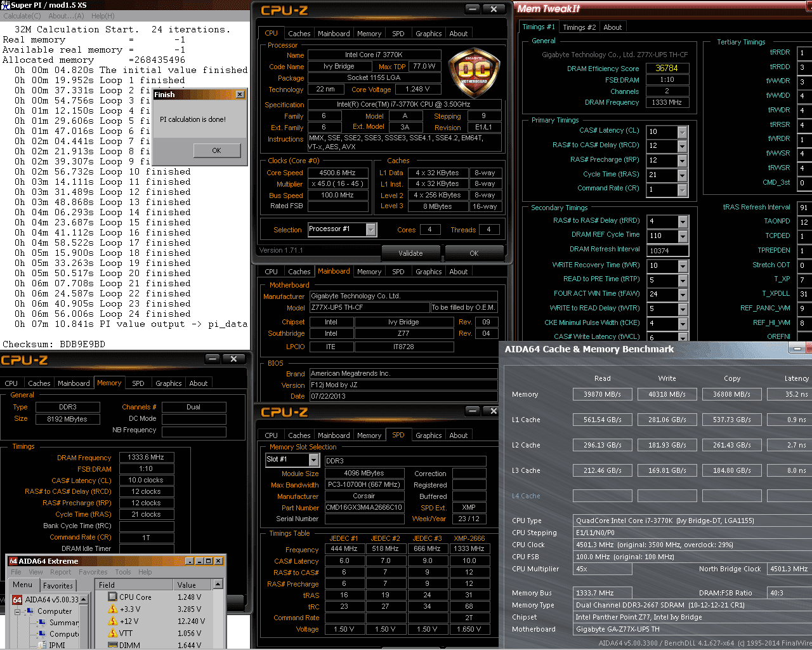Click the Part Number CMD16GX3M4A2666C10 field

click(365, 507)
